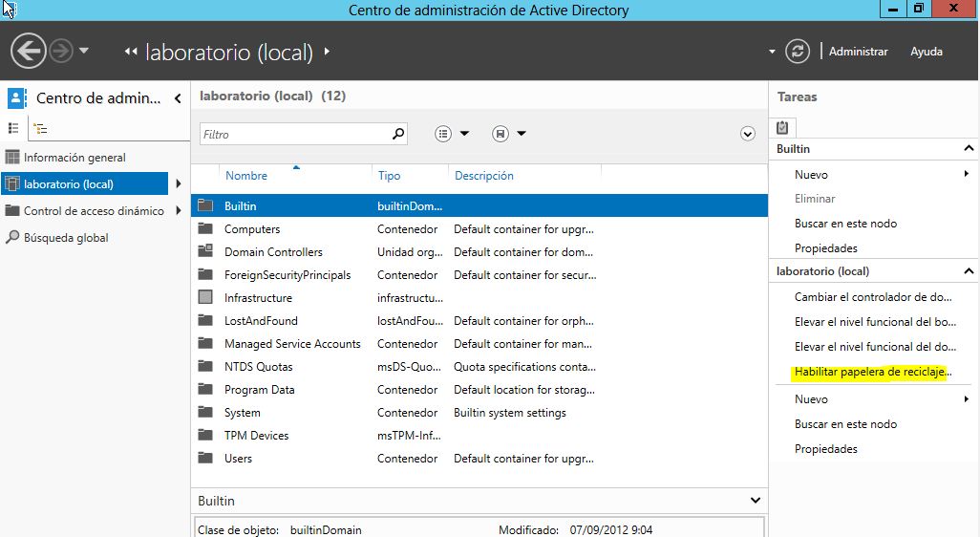980x537 pixels.
Task: Click the LostAndFound folder icon
Action: pos(205,320)
